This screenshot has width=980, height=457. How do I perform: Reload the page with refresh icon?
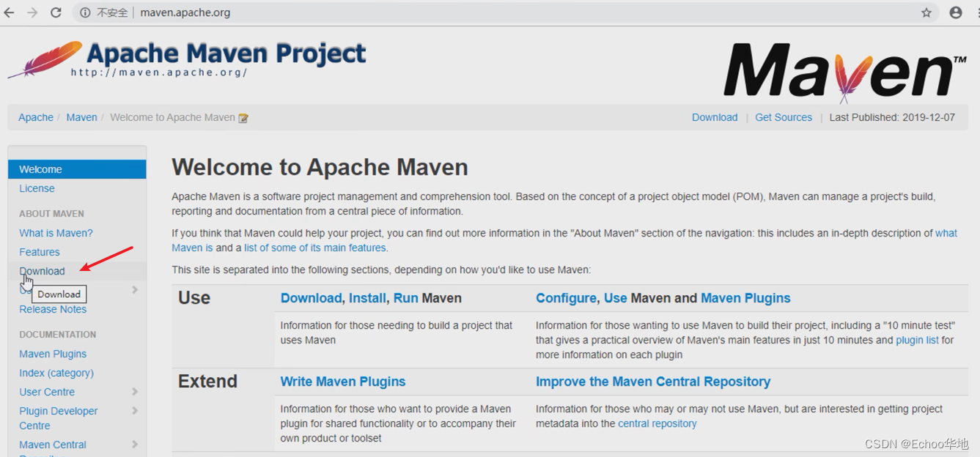point(56,12)
